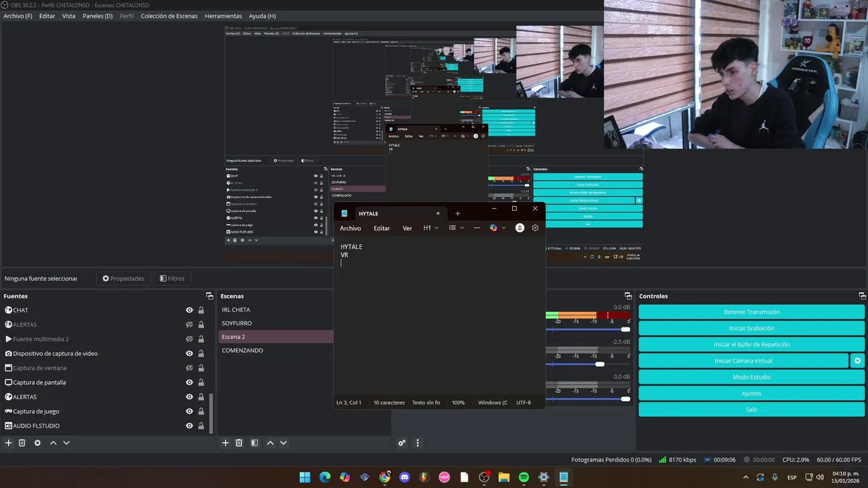Screen dimensions: 868x488
Task: Unlock the CHAT source lock icon
Action: [x=201, y=310]
